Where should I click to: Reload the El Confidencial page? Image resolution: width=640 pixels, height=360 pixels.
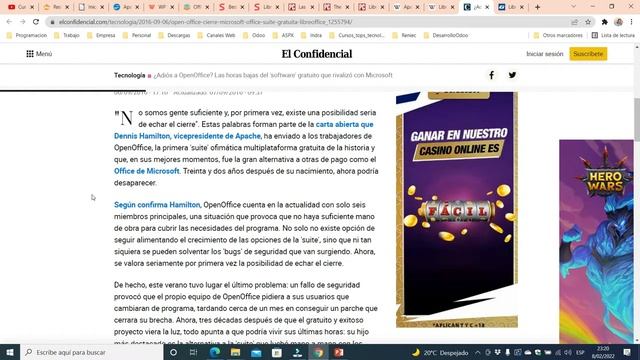click(36, 22)
